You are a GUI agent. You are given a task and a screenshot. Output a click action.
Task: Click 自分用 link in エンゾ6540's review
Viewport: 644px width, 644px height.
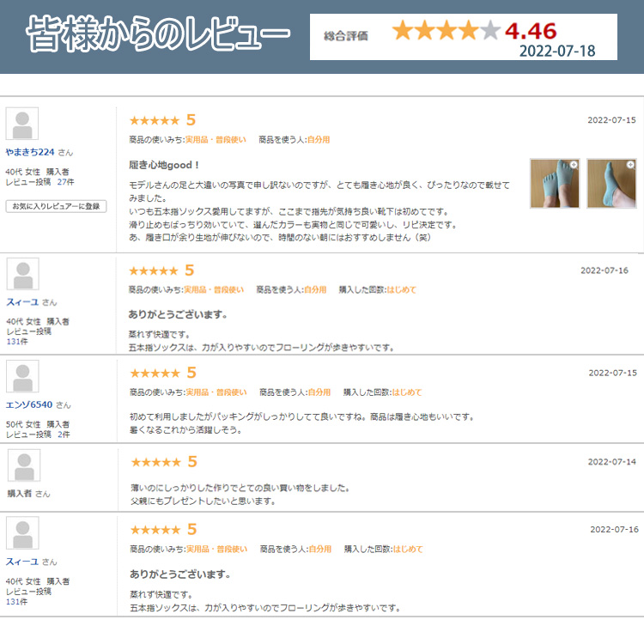point(319,392)
